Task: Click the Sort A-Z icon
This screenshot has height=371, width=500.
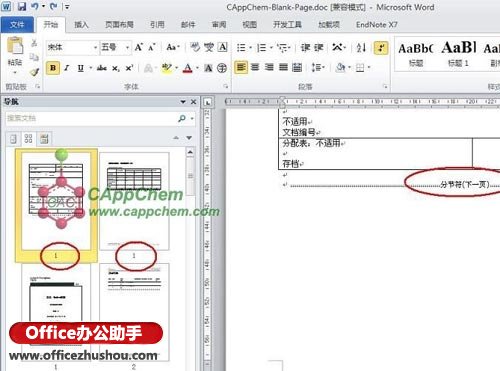Action: click(361, 48)
